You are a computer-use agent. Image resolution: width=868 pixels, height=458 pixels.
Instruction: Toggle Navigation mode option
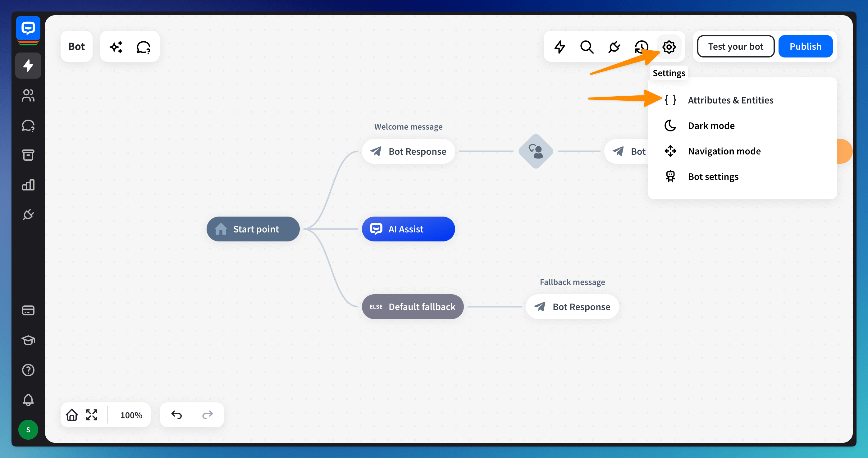coord(724,151)
